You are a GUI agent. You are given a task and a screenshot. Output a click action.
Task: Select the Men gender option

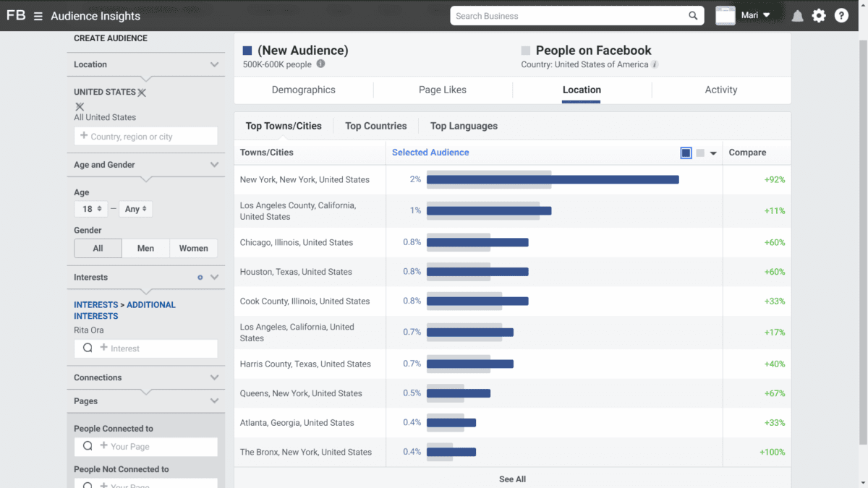tap(145, 248)
